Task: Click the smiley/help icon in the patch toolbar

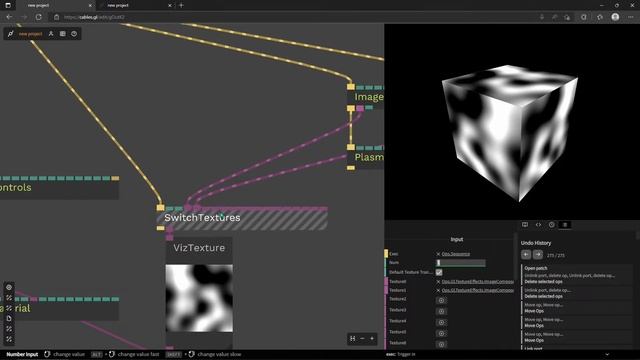Action: point(74,34)
